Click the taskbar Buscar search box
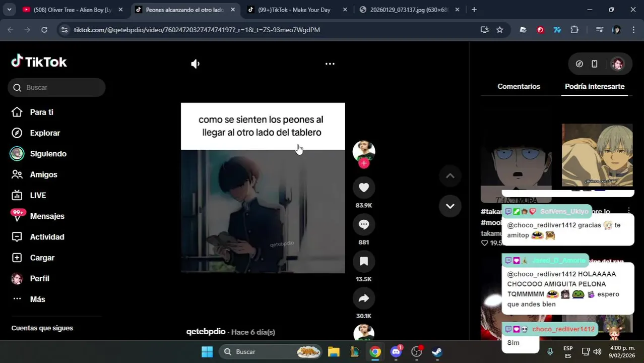 (271, 352)
